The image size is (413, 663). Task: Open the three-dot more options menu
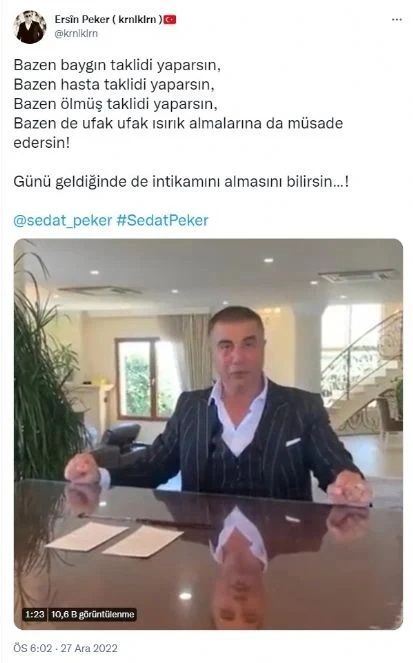point(397,20)
